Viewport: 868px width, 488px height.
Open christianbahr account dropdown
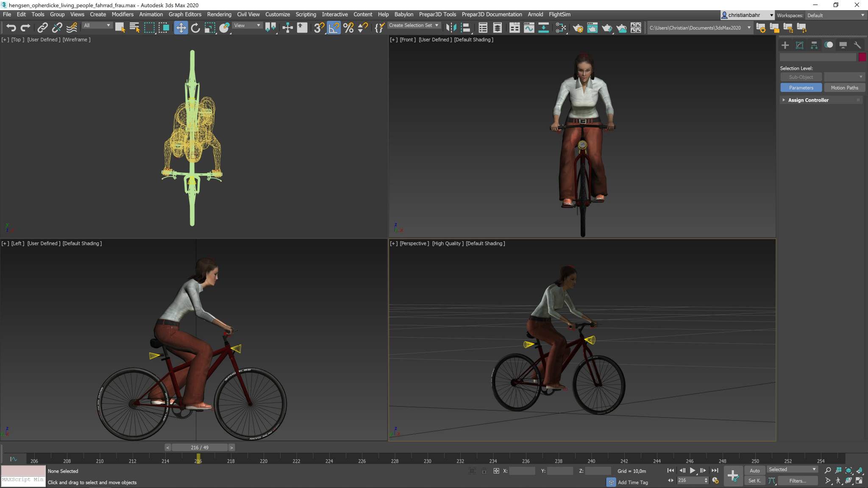(x=748, y=15)
